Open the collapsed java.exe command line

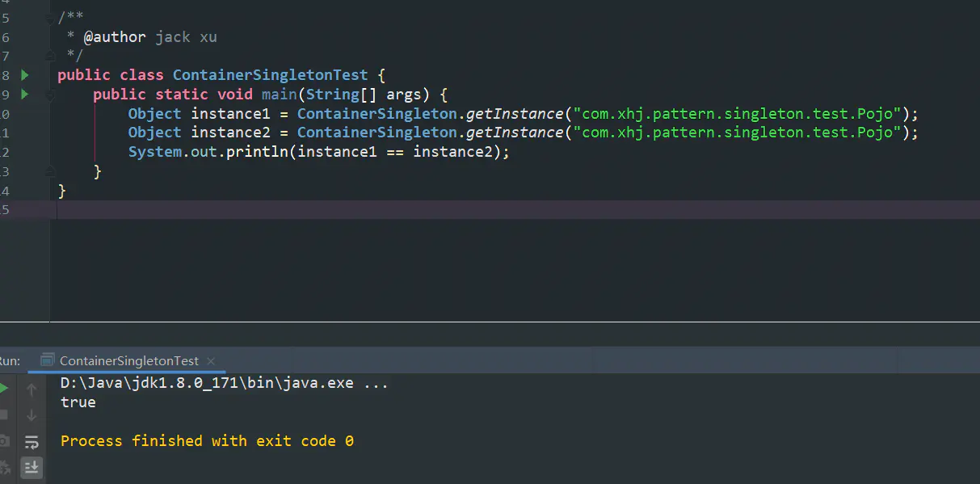(376, 383)
